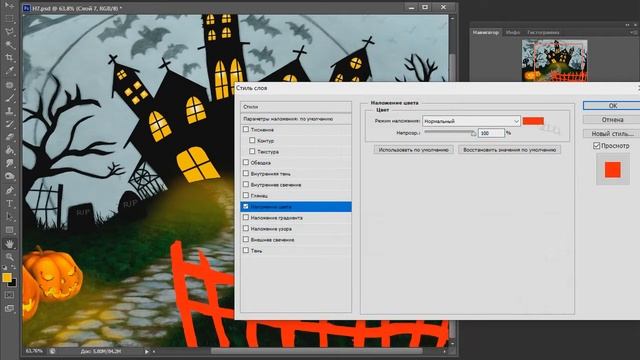640x360 pixels.
Task: Select the Smudge tool
Action: coord(9,163)
